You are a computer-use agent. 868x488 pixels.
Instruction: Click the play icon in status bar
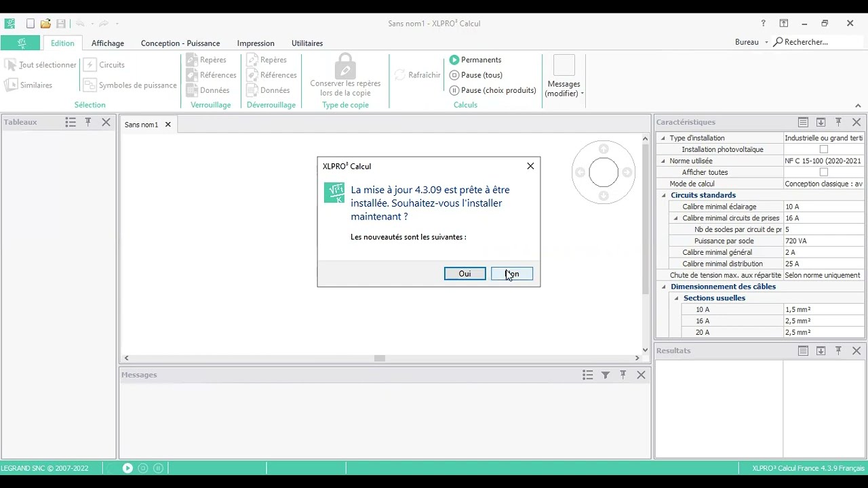pyautogui.click(x=127, y=468)
